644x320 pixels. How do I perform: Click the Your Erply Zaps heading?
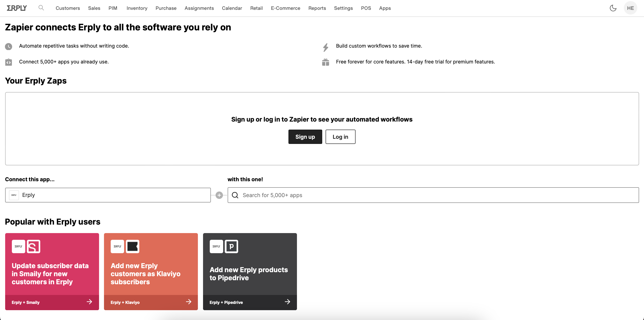click(x=36, y=81)
